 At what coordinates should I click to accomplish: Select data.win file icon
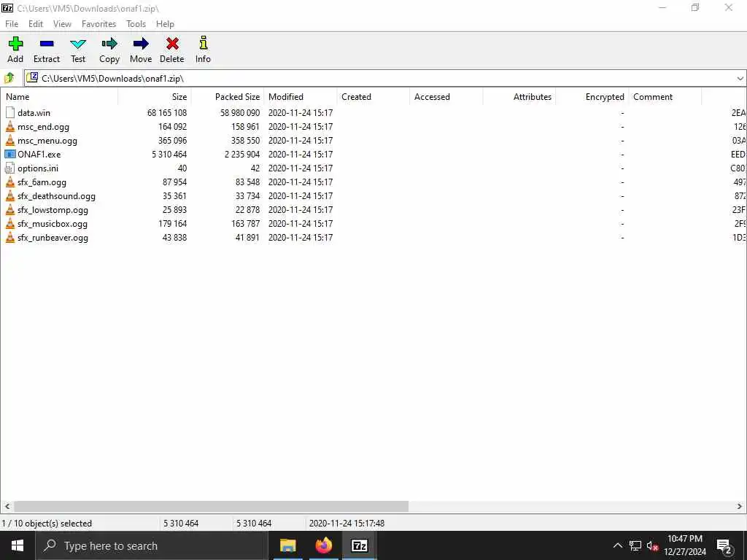[x=10, y=113]
